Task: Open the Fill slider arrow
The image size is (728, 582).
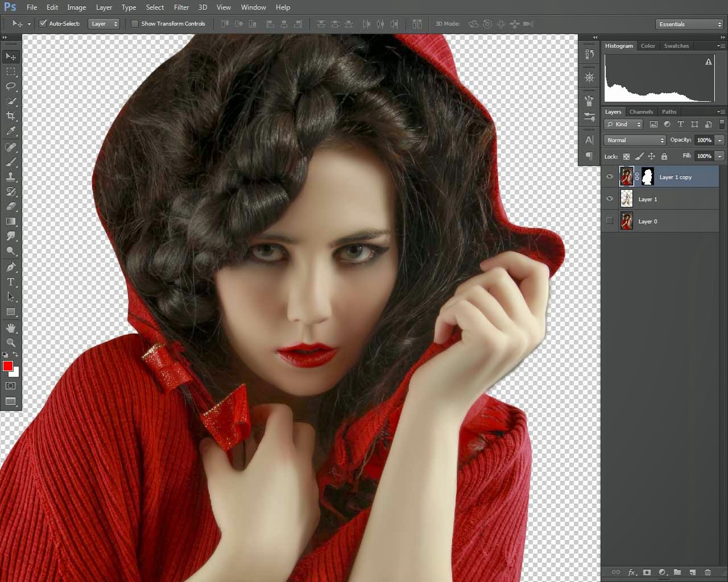Action: (x=719, y=156)
